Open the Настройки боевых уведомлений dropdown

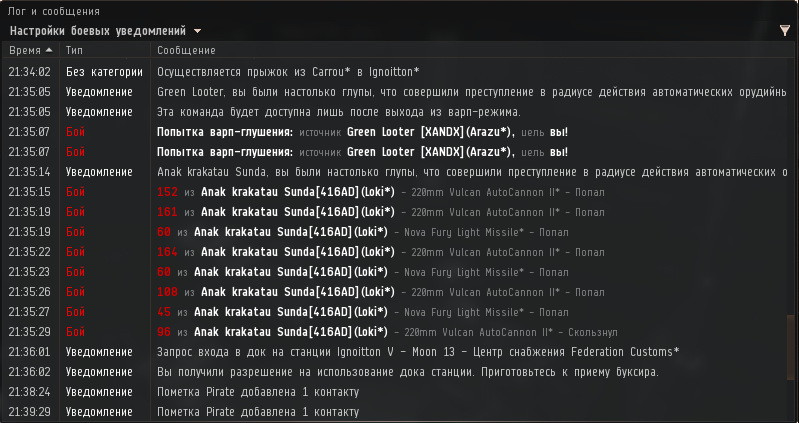click(x=105, y=31)
